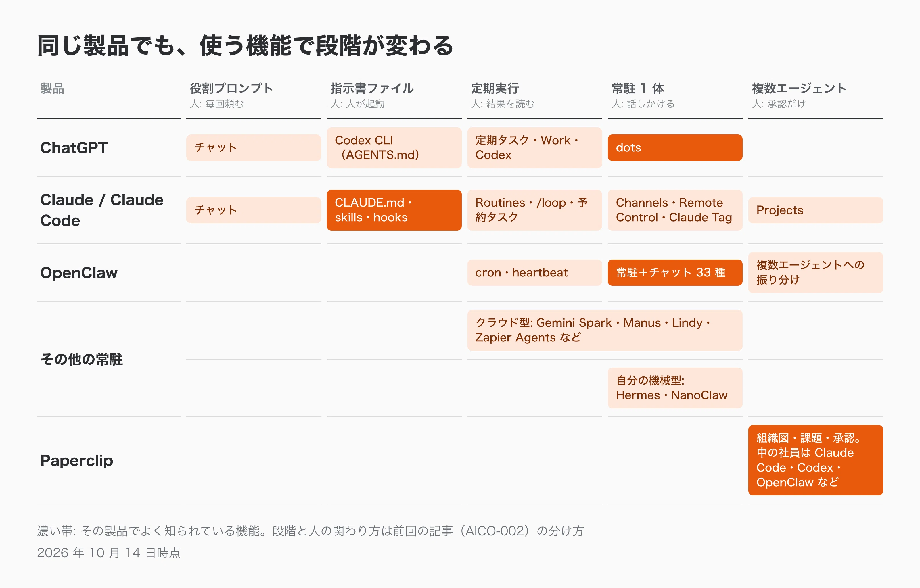Click the CLAUDE.md・skills・hooks cell
The height and width of the screenshot is (588, 920).
click(394, 210)
